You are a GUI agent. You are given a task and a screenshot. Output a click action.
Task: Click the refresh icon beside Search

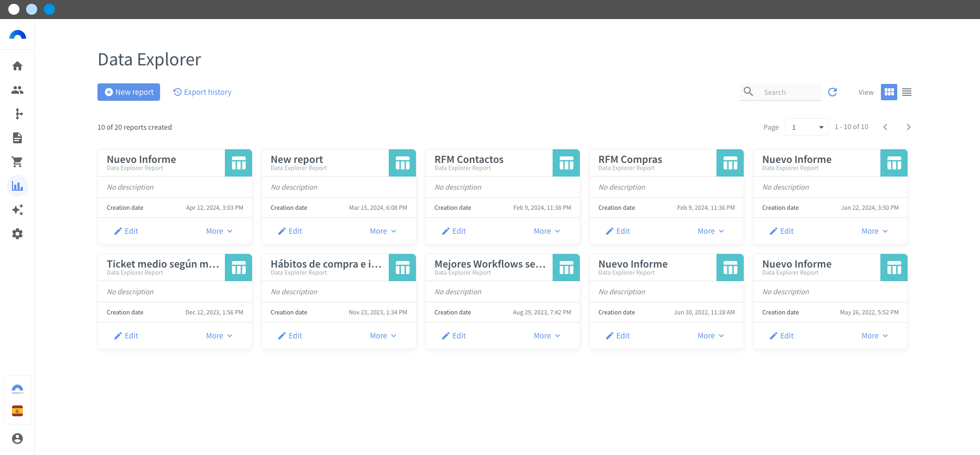coord(832,92)
